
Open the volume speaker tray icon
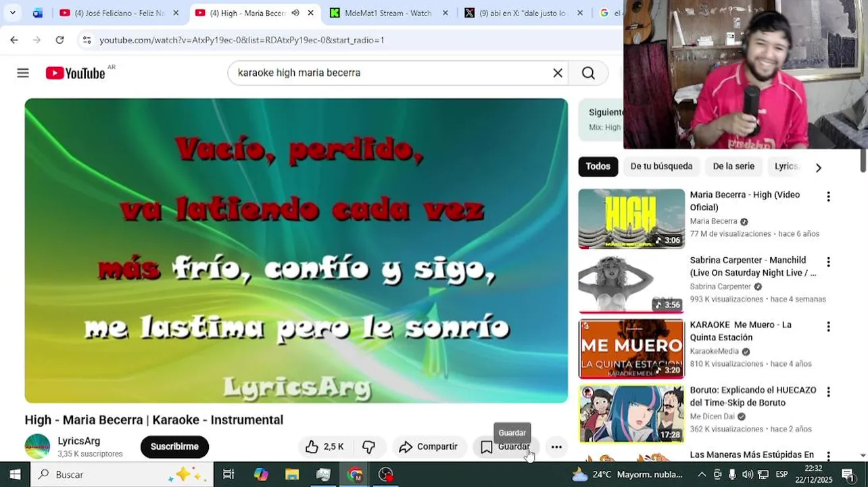[x=748, y=474]
